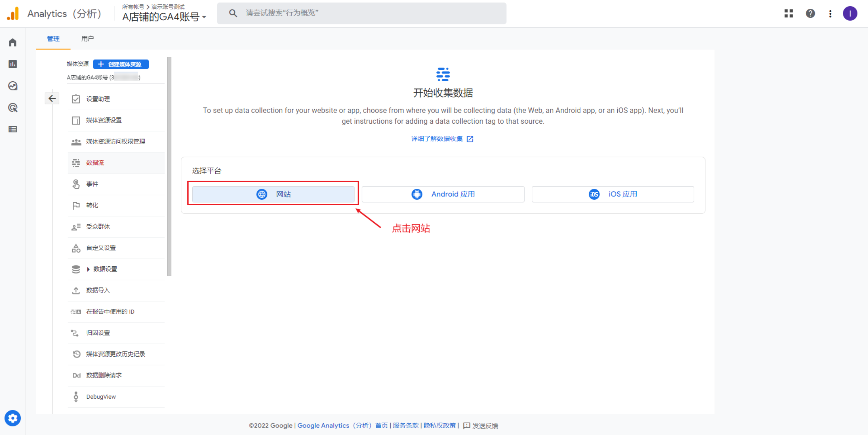Open DebugView in the admin menu
868x435 pixels.
click(101, 396)
